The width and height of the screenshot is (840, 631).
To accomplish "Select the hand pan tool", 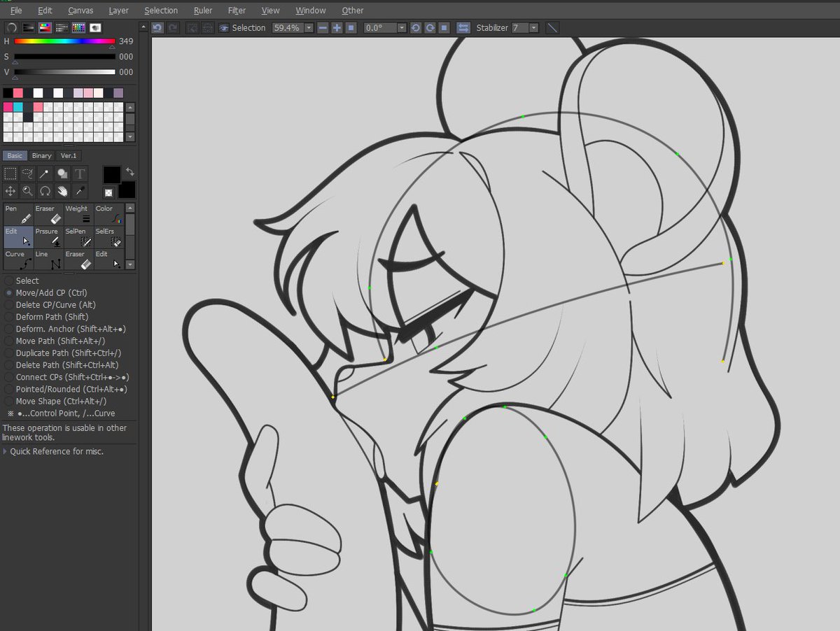I will click(63, 190).
